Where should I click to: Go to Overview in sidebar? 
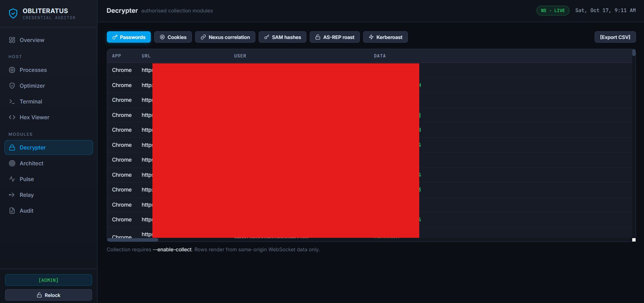pyautogui.click(x=49, y=40)
